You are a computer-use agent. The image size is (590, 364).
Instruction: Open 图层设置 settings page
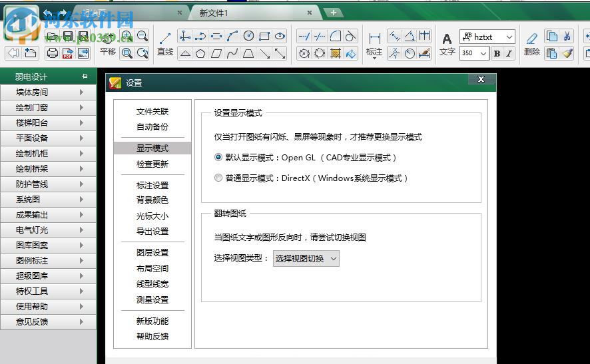coord(152,252)
